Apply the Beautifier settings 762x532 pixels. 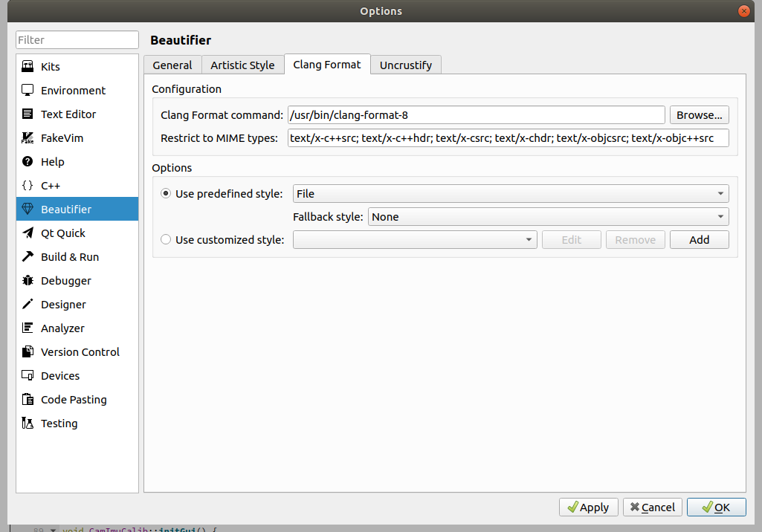point(588,507)
